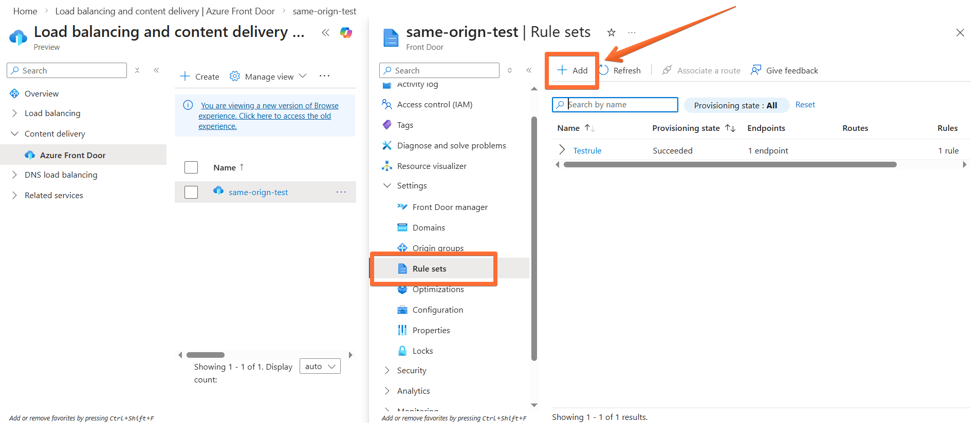Click the resource menu expand/collapse arrows
Image resolution: width=980 pixels, height=423 pixels.
click(x=510, y=70)
